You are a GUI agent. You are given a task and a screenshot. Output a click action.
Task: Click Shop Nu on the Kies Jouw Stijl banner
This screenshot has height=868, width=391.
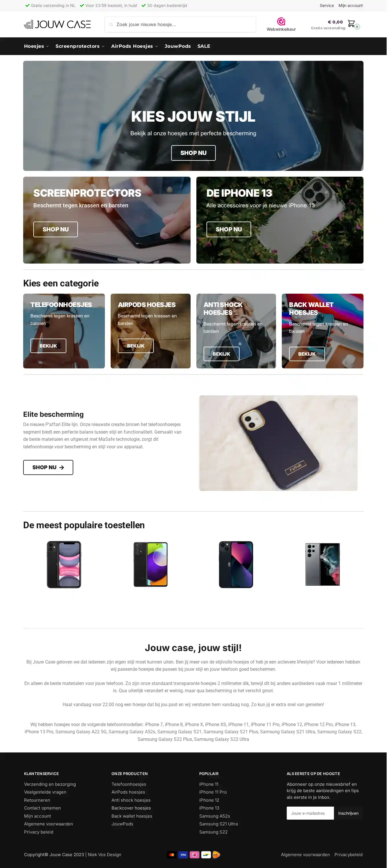pyautogui.click(x=193, y=153)
